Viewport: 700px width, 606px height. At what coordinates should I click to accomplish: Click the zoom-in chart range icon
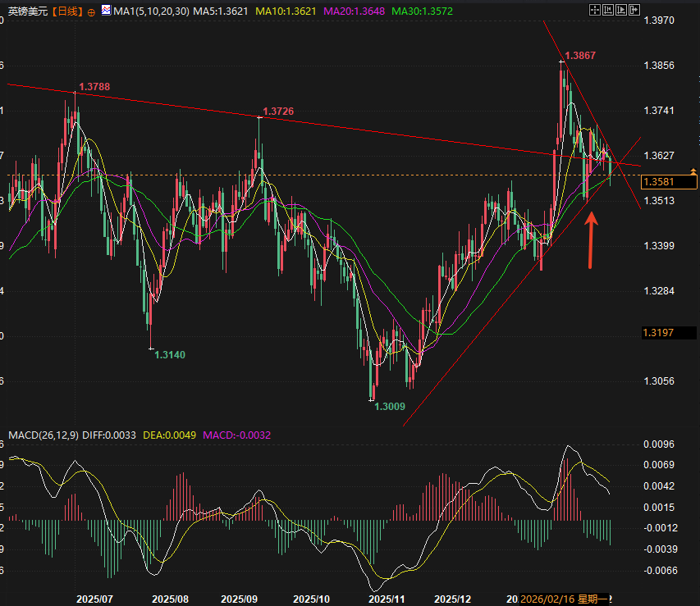tap(607, 11)
